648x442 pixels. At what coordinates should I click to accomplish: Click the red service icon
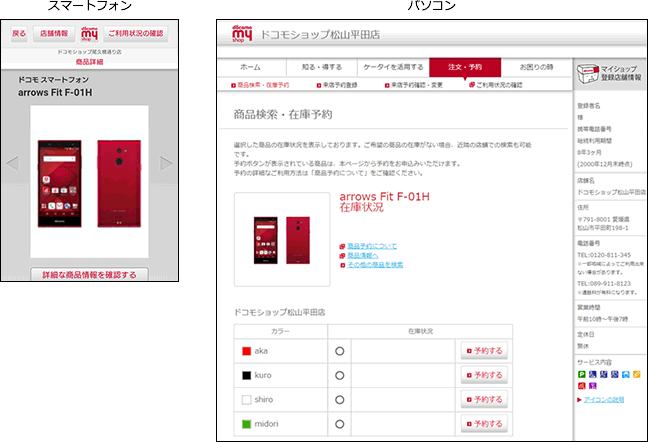[582, 386]
